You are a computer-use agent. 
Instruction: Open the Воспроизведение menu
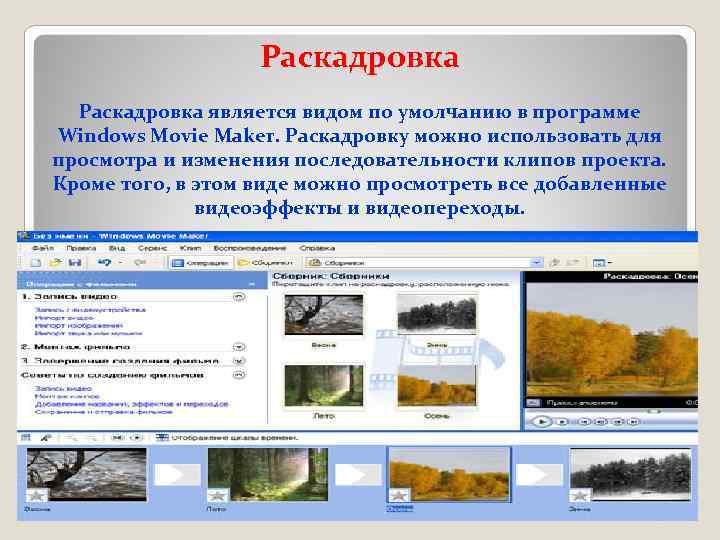point(250,248)
